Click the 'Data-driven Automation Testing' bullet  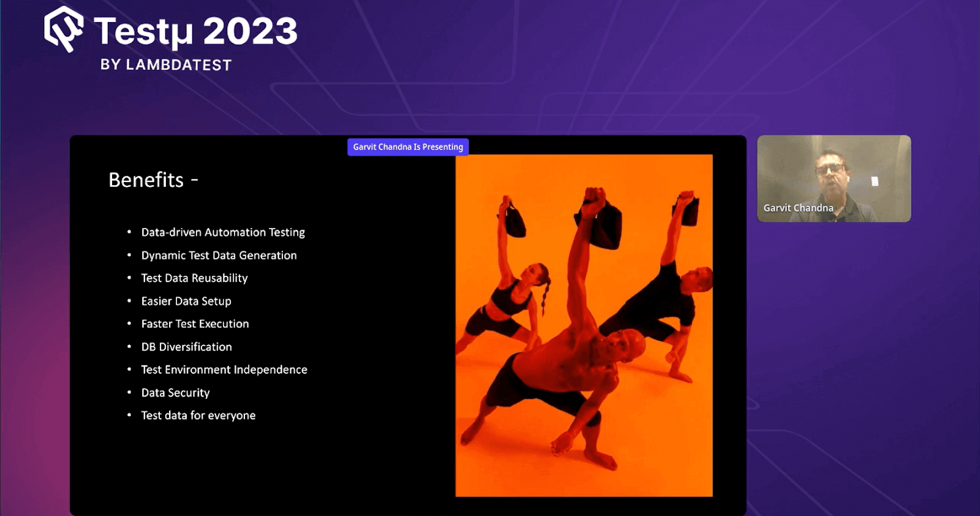pyautogui.click(x=223, y=232)
